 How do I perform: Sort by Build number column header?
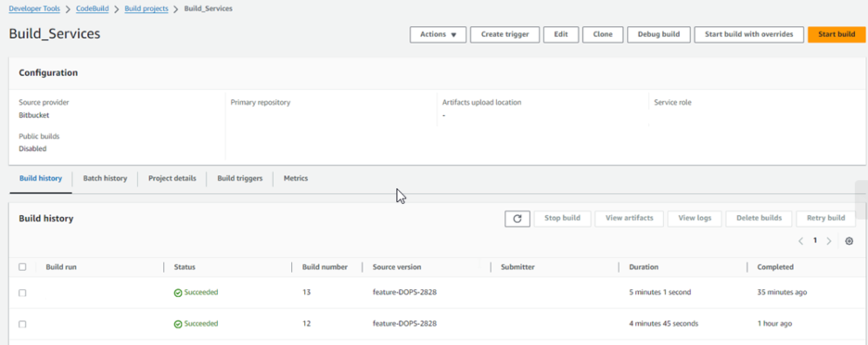point(325,267)
